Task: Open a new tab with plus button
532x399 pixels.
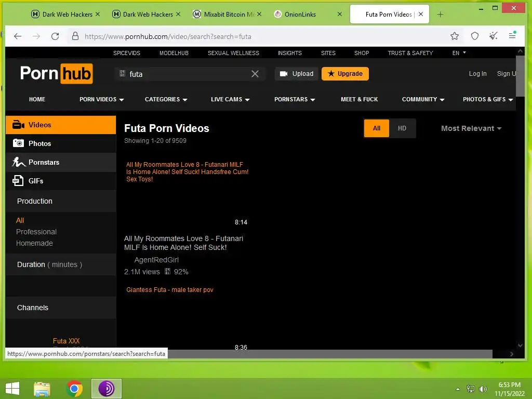Action: pos(440,14)
